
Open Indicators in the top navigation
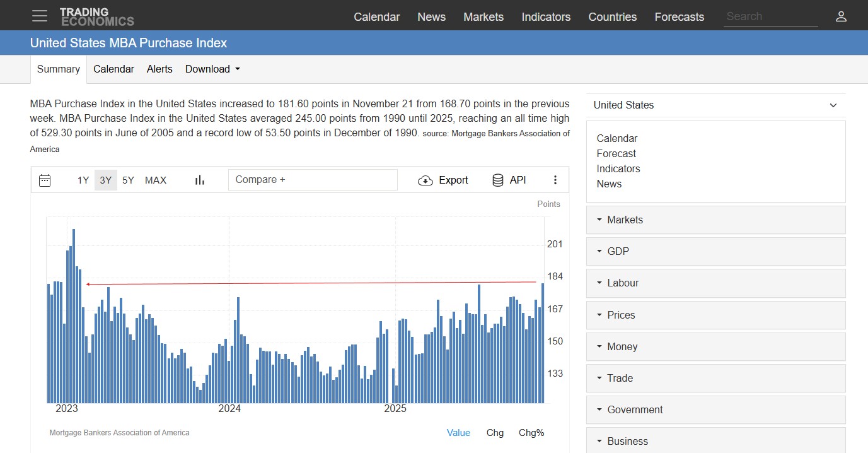coord(546,17)
